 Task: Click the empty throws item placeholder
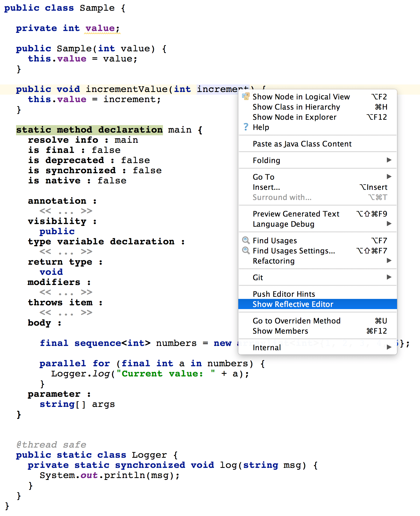(66, 313)
